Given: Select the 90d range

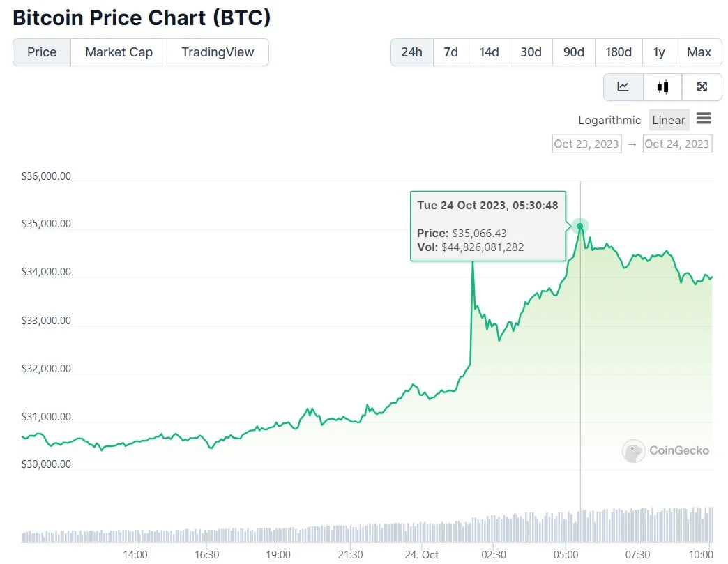Looking at the screenshot, I should pos(573,52).
